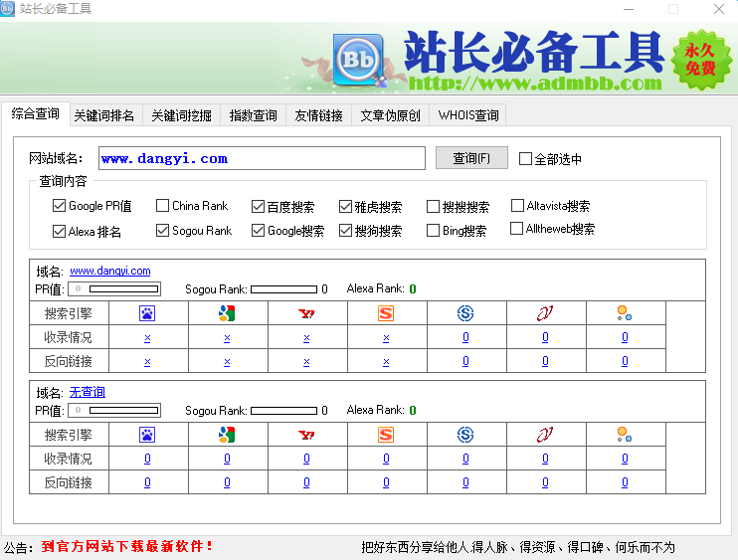Click the Google icon in first results table

click(227, 313)
